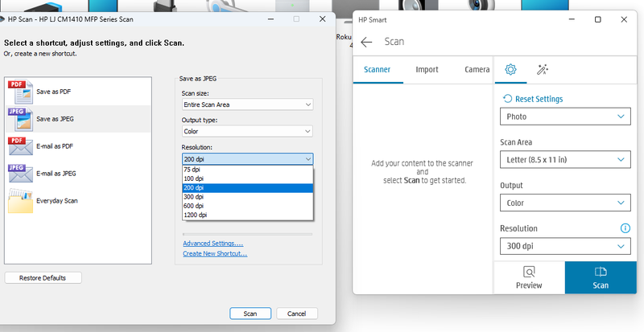Open the Output type Color dropdown
This screenshot has width=644, height=332.
247,131
